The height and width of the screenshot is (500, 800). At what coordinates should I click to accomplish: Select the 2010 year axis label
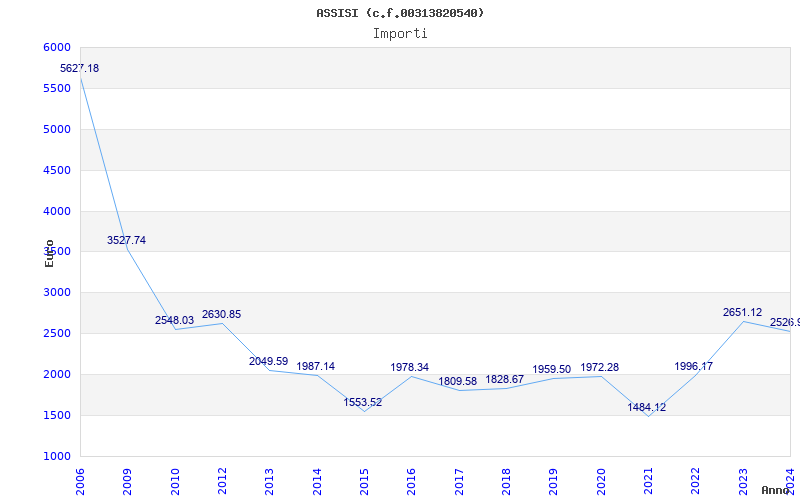pyautogui.click(x=175, y=482)
